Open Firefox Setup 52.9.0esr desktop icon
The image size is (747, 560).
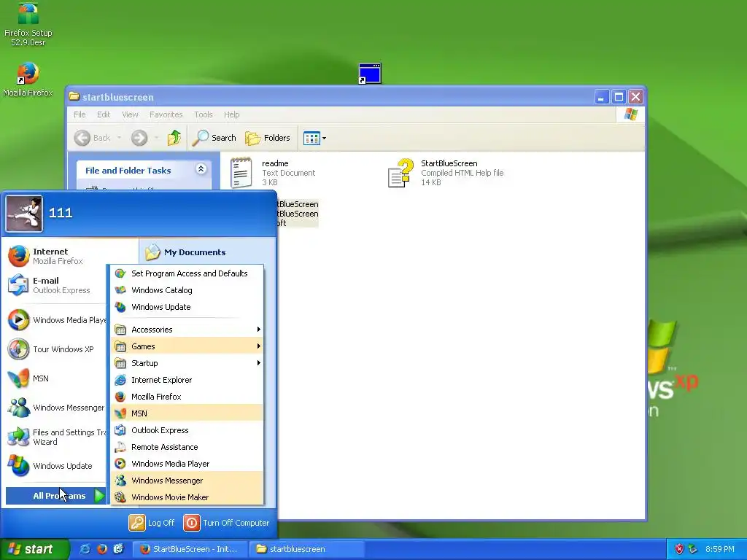pyautogui.click(x=28, y=24)
